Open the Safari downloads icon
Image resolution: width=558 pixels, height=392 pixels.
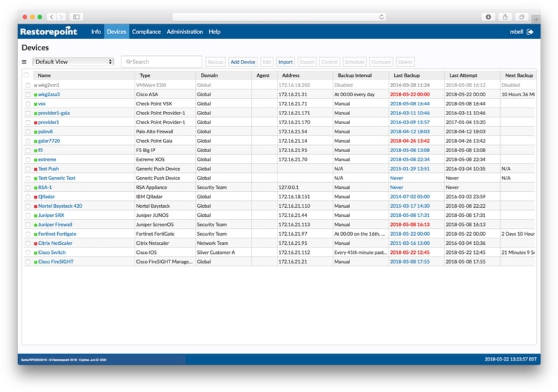pyautogui.click(x=488, y=17)
